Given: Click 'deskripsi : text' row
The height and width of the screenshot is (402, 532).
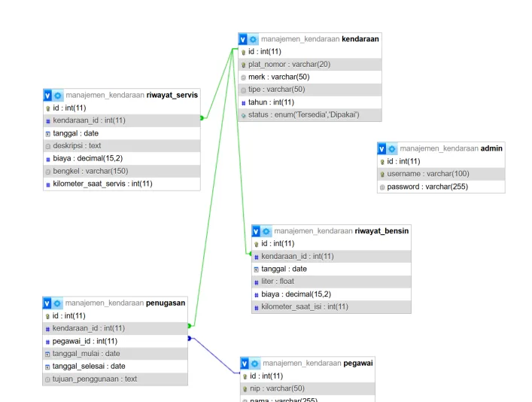Looking at the screenshot, I should (122, 146).
